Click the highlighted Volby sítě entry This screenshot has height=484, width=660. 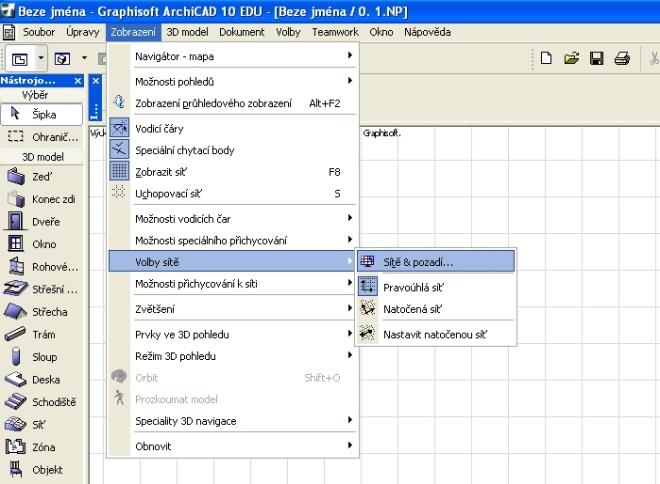coord(233,262)
